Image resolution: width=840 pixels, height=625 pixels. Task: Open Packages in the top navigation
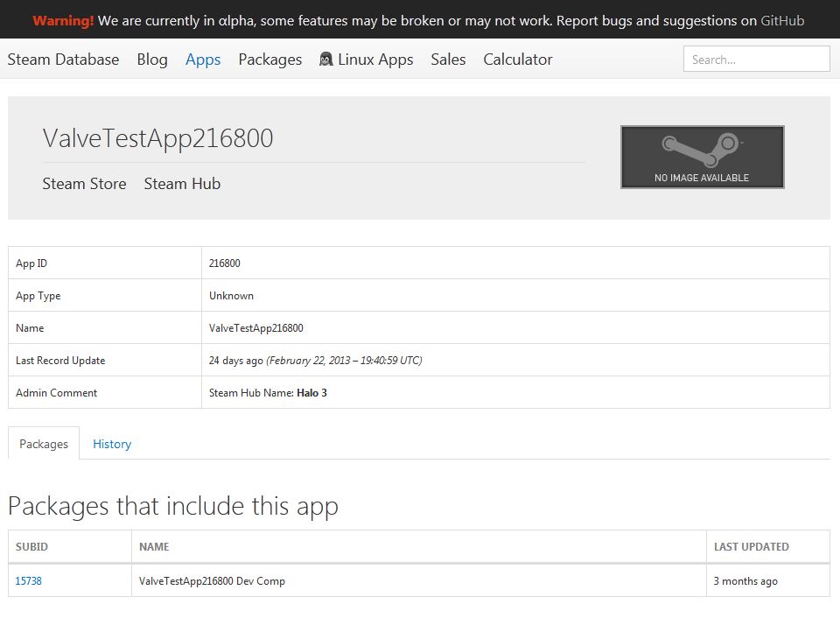[269, 60]
